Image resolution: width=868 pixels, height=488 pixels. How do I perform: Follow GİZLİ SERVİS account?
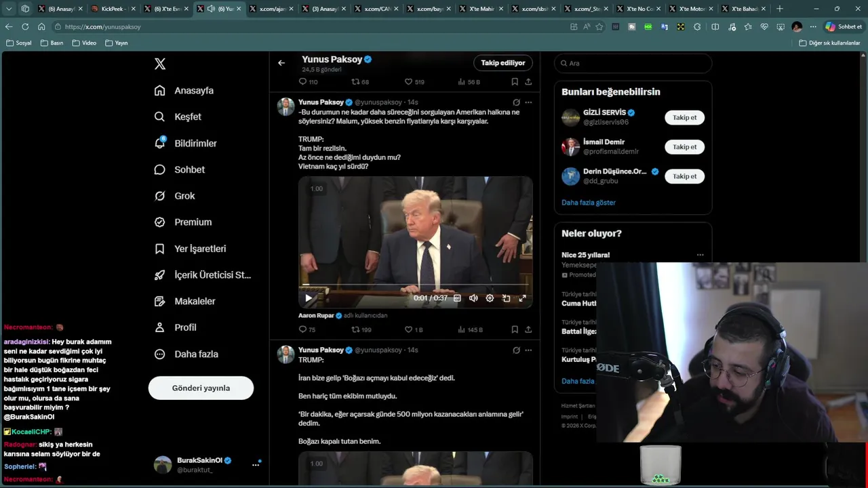click(x=684, y=117)
